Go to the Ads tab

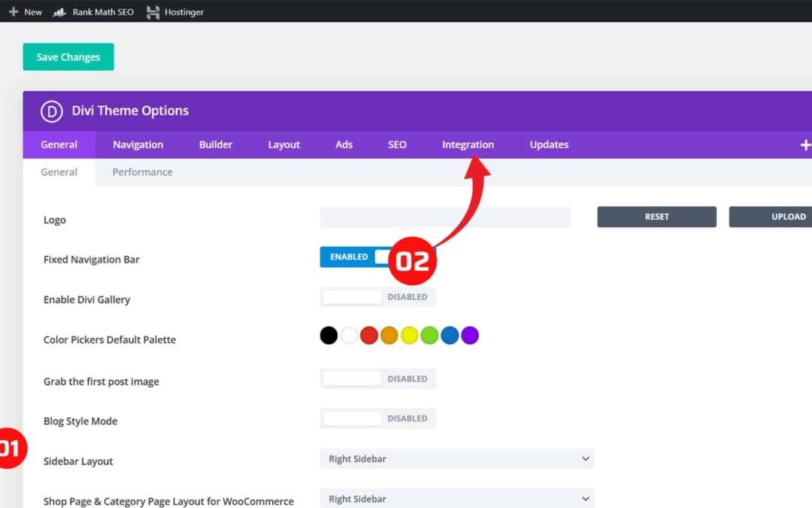[344, 144]
